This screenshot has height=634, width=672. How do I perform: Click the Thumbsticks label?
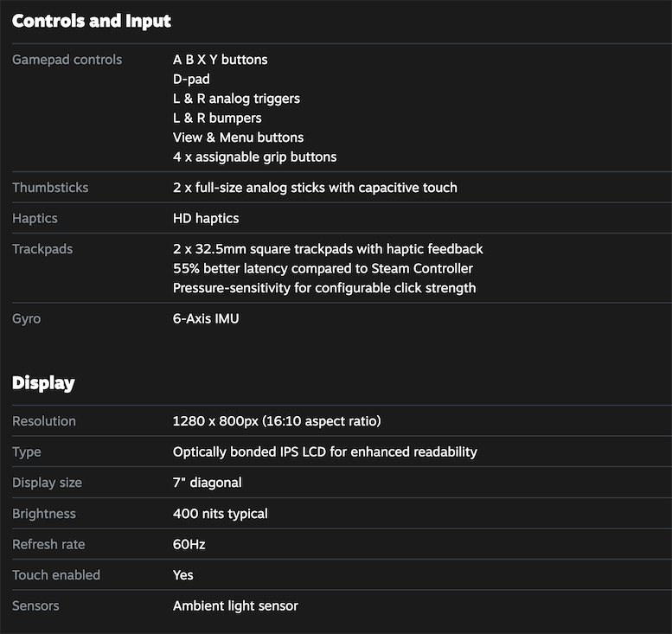pyautogui.click(x=50, y=188)
